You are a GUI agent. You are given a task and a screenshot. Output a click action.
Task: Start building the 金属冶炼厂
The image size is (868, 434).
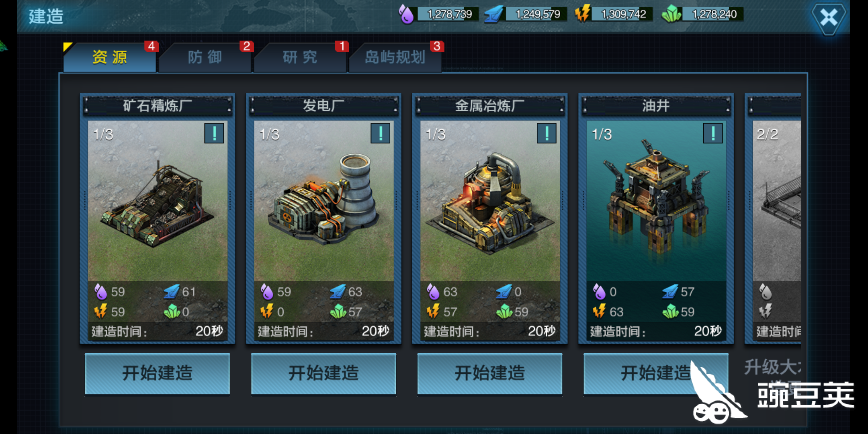coord(489,373)
